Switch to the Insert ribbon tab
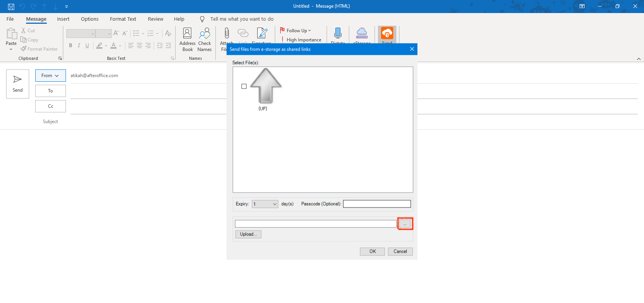This screenshot has width=644, height=303. 63,19
